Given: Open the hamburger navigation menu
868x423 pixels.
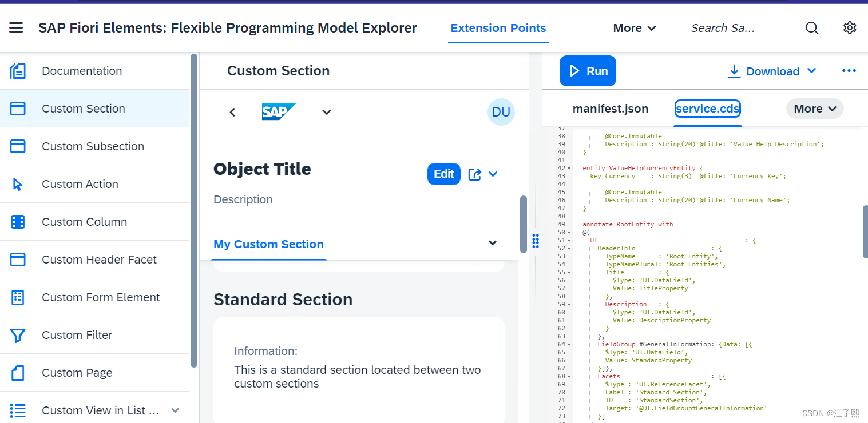Looking at the screenshot, I should coord(16,28).
